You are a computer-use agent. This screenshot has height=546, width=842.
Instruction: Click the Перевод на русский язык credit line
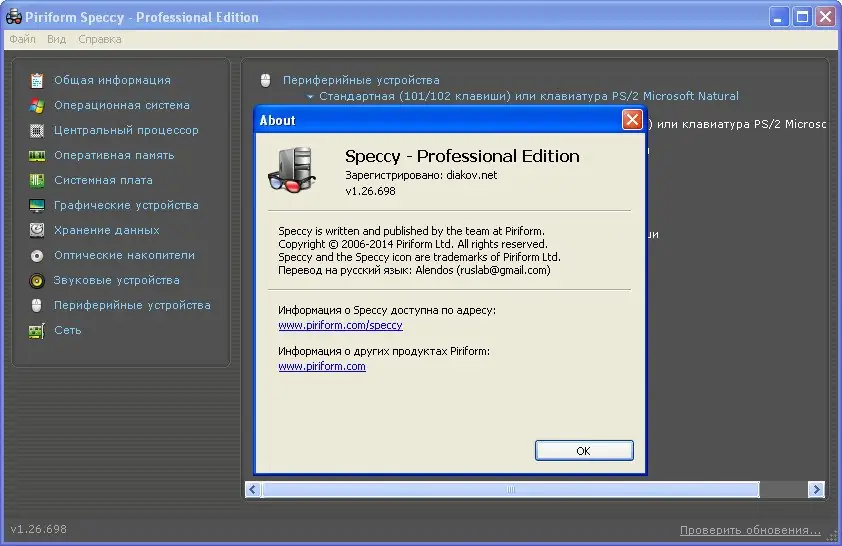click(414, 270)
